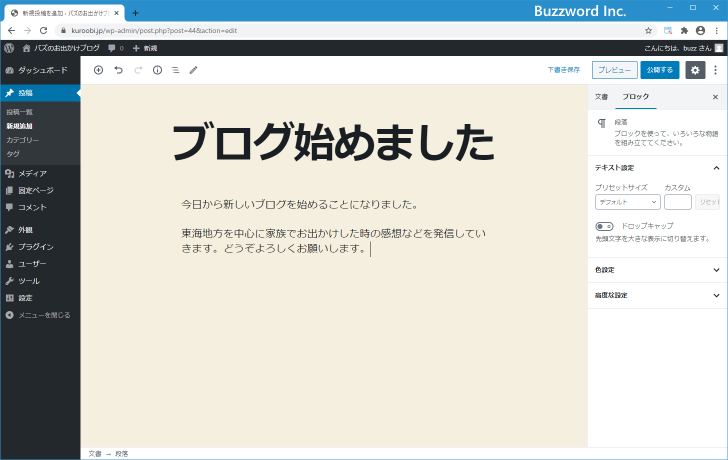
Task: Expand the 高度な設定 section
Action: pyautogui.click(x=657, y=295)
